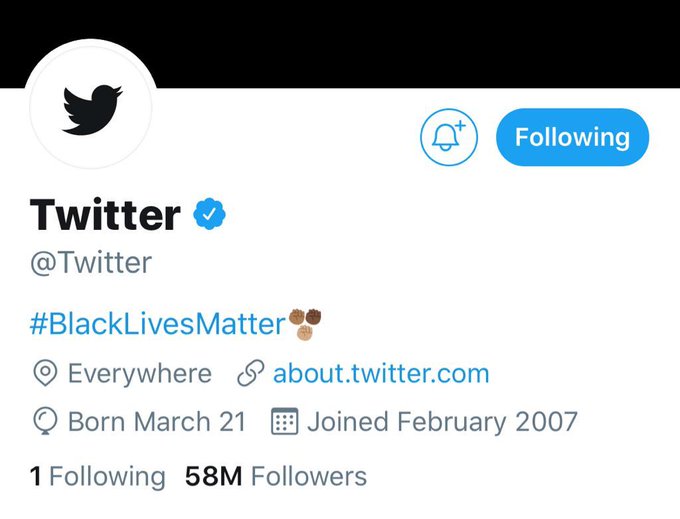The width and height of the screenshot is (680, 519).
Task: Click the chain link icon
Action: pyautogui.click(x=251, y=373)
